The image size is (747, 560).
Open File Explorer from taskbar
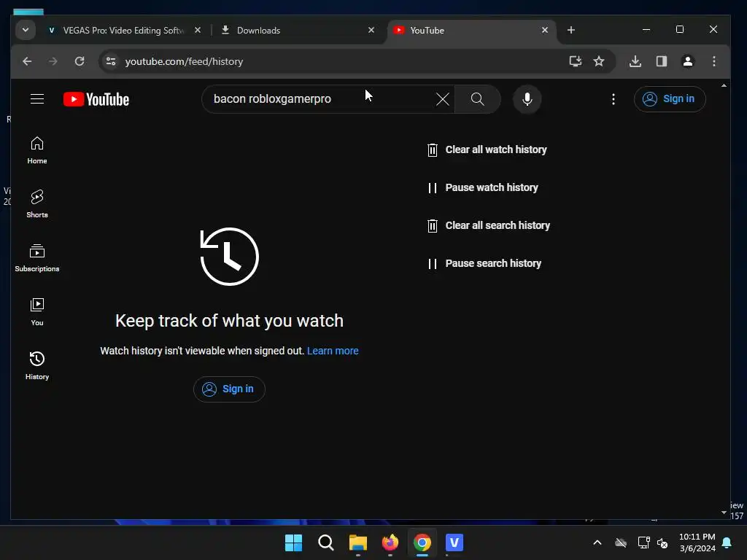tap(357, 542)
